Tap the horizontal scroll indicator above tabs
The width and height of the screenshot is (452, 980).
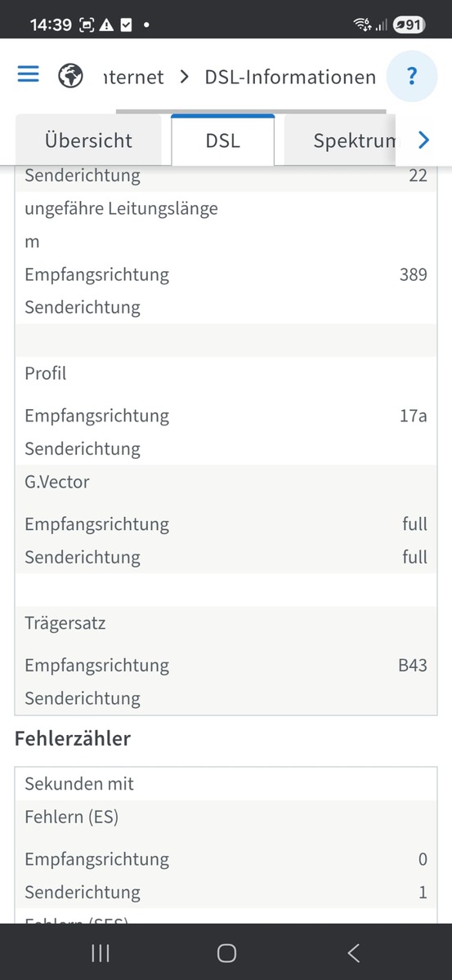pos(251,111)
